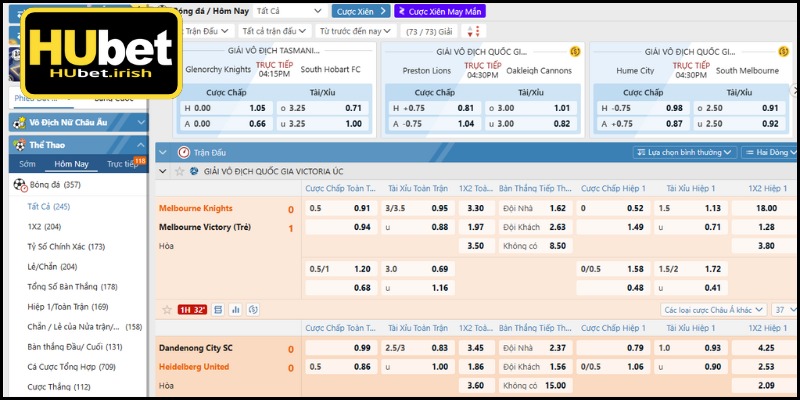Select Bàn thắng Đầu/ Cuối (131)
The height and width of the screenshot is (400, 800).
pyautogui.click(x=75, y=347)
